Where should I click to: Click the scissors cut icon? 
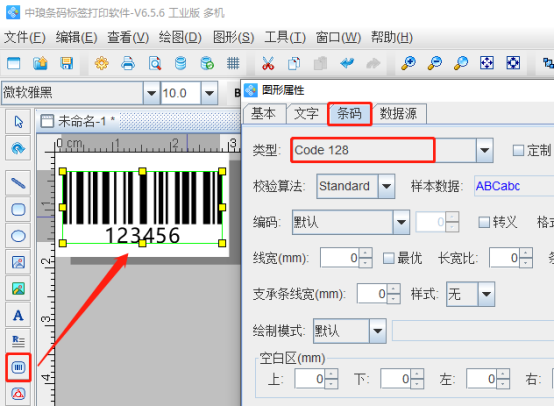pyautogui.click(x=268, y=64)
